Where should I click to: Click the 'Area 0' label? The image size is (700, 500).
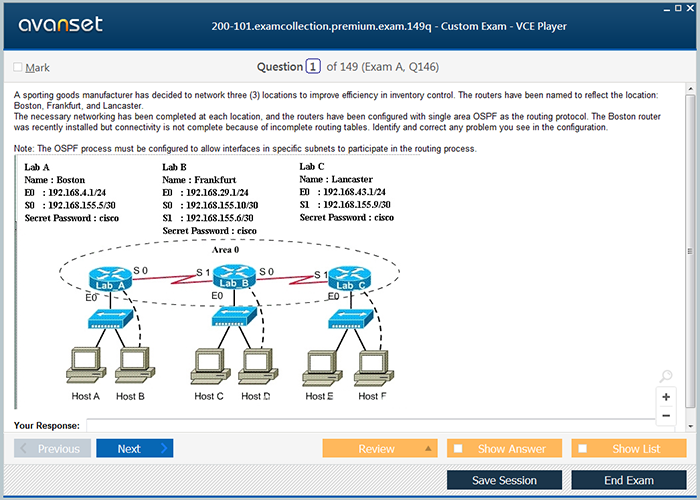225,250
